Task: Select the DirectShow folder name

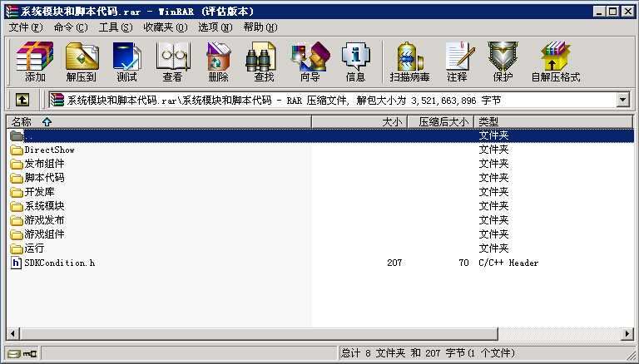Action: [x=49, y=150]
